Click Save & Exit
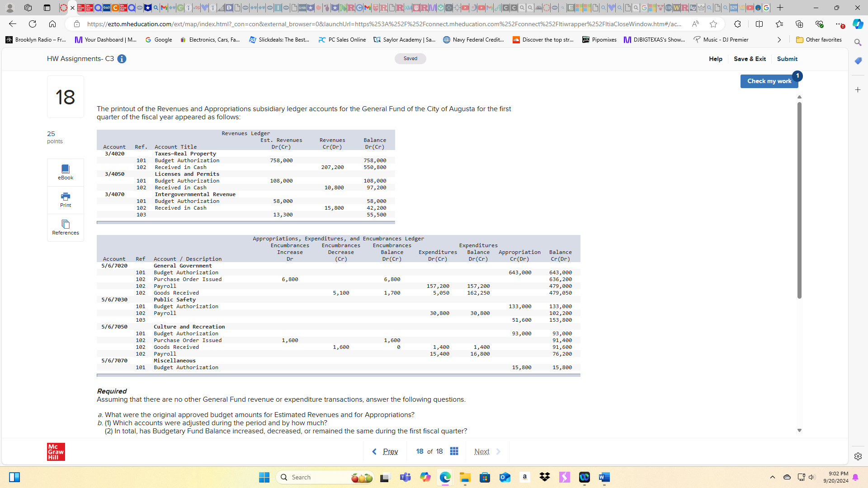Viewport: 868px width, 488px height. 750,59
